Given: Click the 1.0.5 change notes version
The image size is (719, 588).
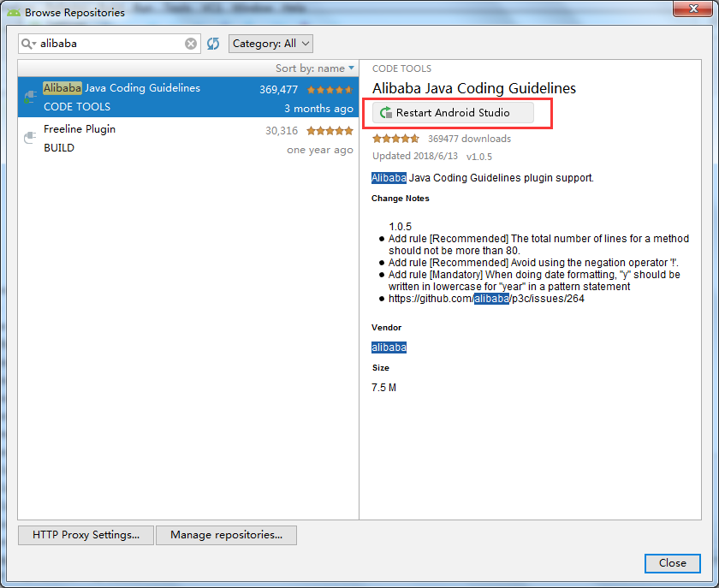Looking at the screenshot, I should 401,227.
